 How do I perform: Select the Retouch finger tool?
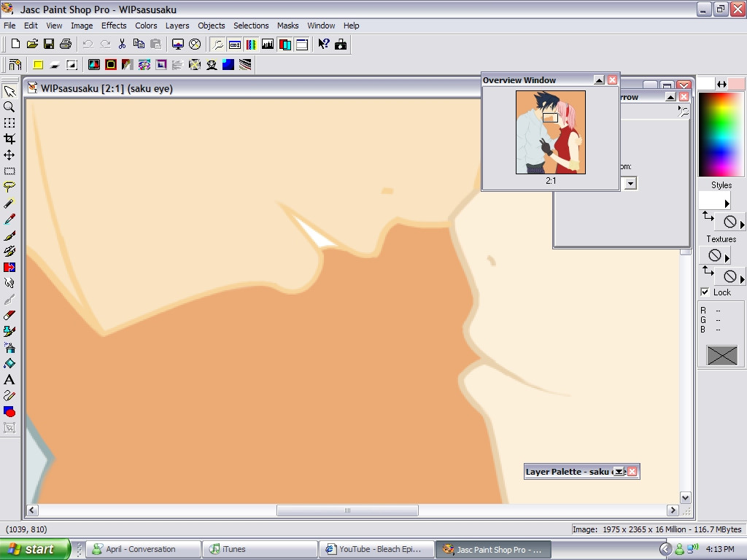[x=9, y=284]
